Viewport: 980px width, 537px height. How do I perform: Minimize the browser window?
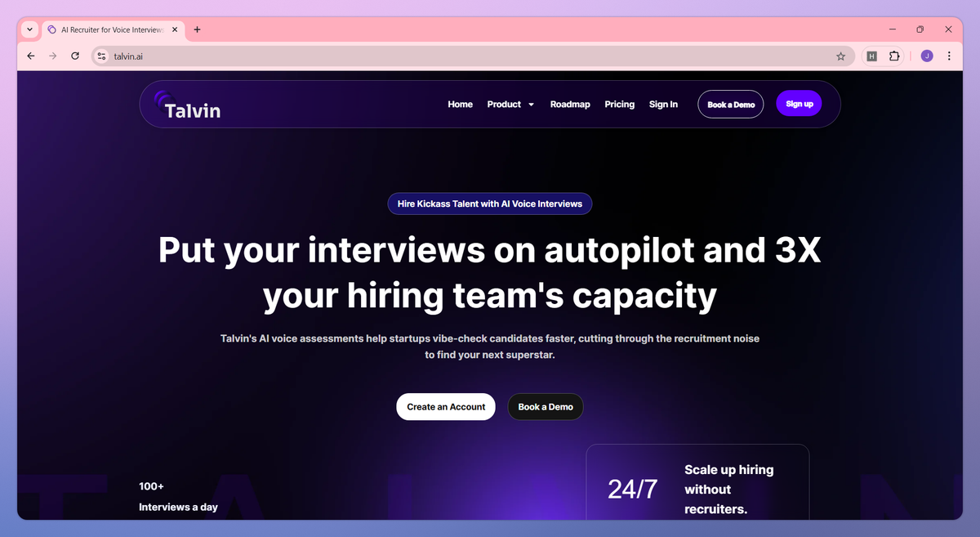[891, 29]
